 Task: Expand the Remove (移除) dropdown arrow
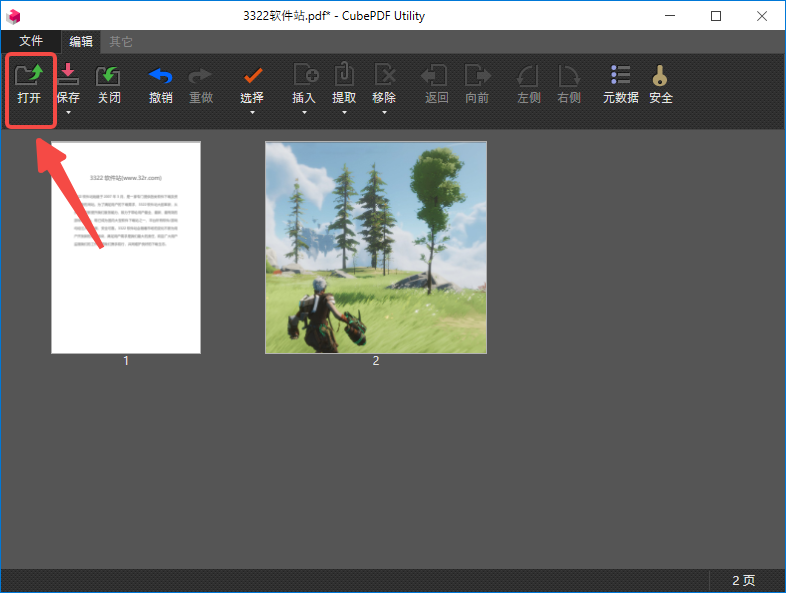tap(384, 113)
